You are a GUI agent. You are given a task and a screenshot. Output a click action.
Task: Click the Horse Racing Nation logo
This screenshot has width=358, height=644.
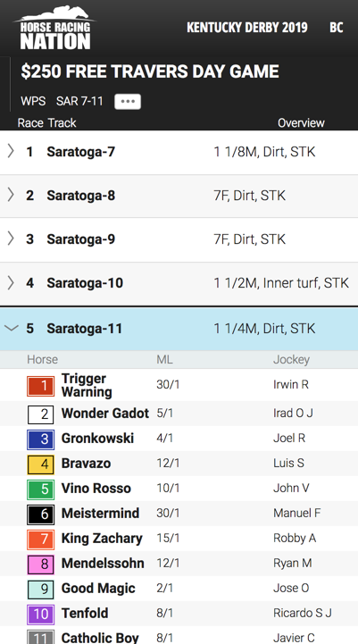55,28
